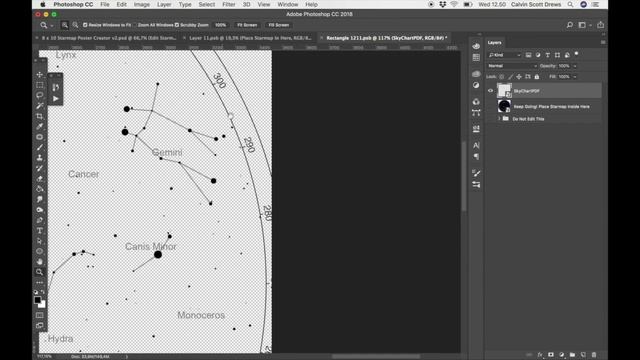This screenshot has width=640, height=360.
Task: Switch to the 8 x 10 Starmap Poster Creator tab
Action: pos(109,38)
